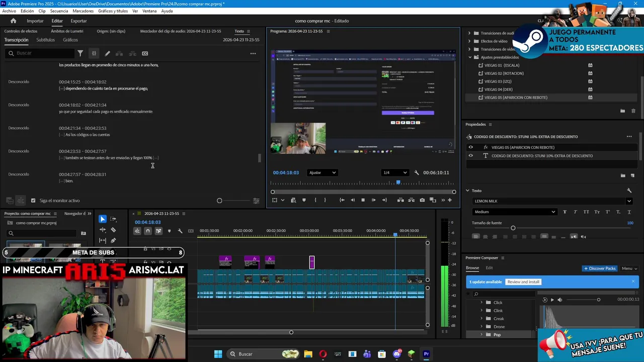
Task: Mark In point in Program monitor
Action: (x=315, y=200)
